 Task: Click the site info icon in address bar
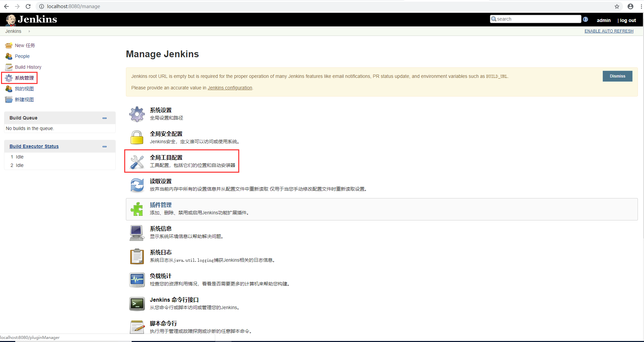click(x=42, y=6)
